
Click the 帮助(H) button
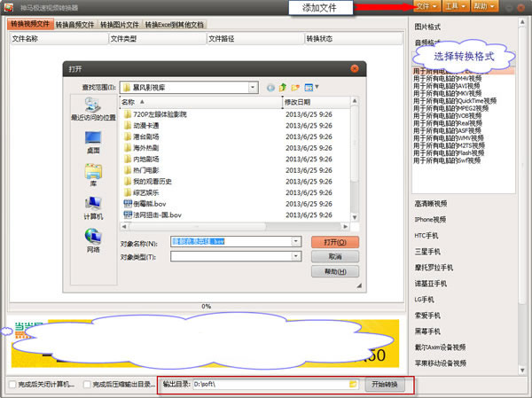[335, 271]
